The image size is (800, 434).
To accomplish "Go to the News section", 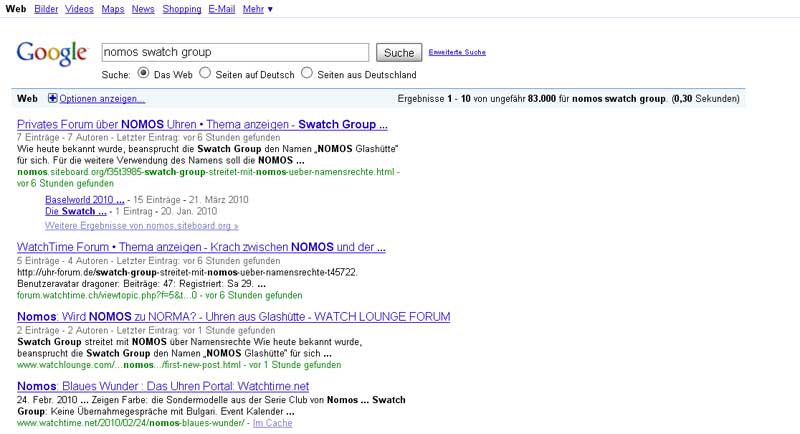I will [143, 9].
